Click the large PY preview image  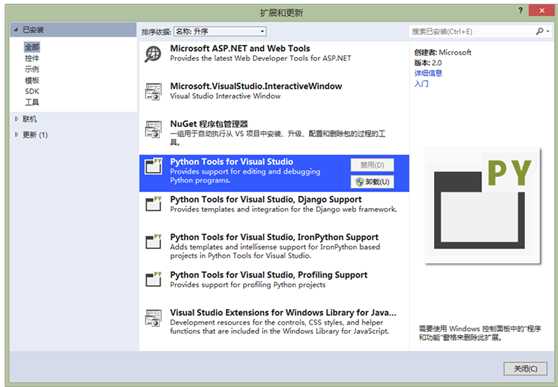click(483, 206)
